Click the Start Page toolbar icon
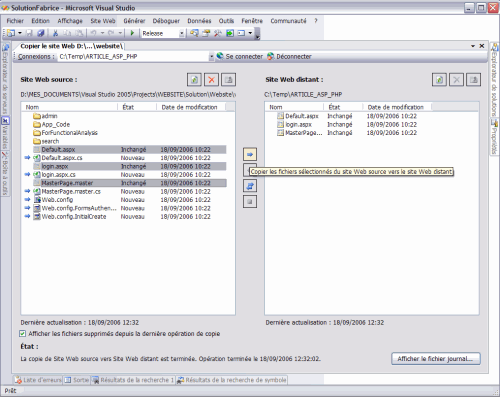 [x=230, y=33]
